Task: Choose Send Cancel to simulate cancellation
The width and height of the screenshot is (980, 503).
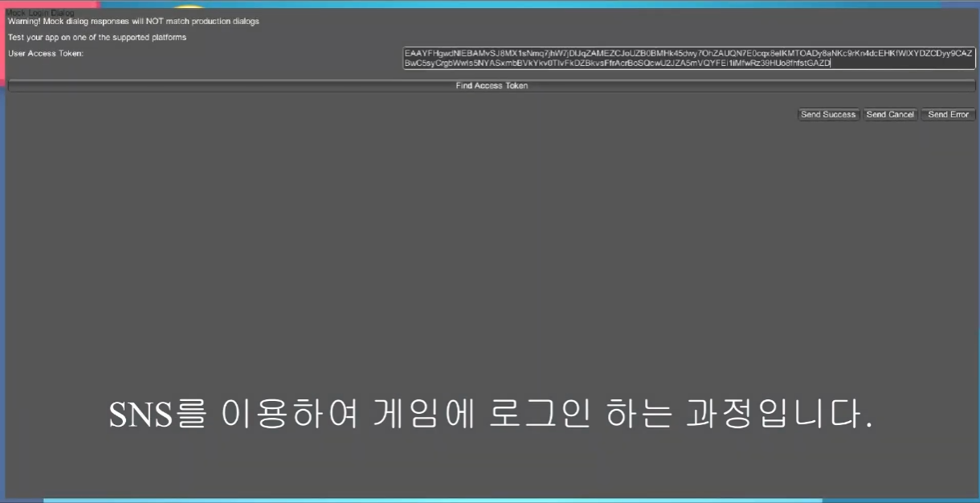Action: point(890,114)
